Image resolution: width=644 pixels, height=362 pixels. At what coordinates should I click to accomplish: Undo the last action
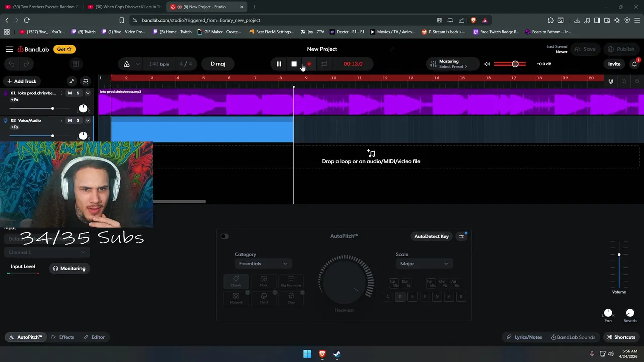[x=12, y=64]
